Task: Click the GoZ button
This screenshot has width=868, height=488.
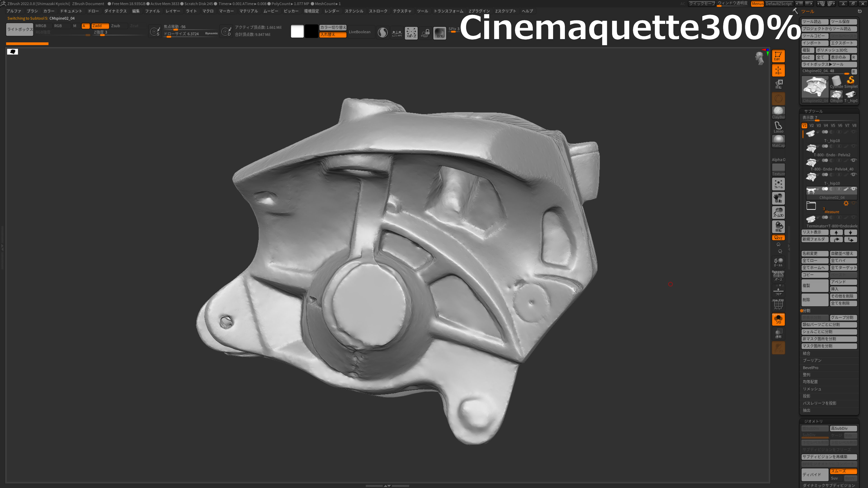Action: 807,57
